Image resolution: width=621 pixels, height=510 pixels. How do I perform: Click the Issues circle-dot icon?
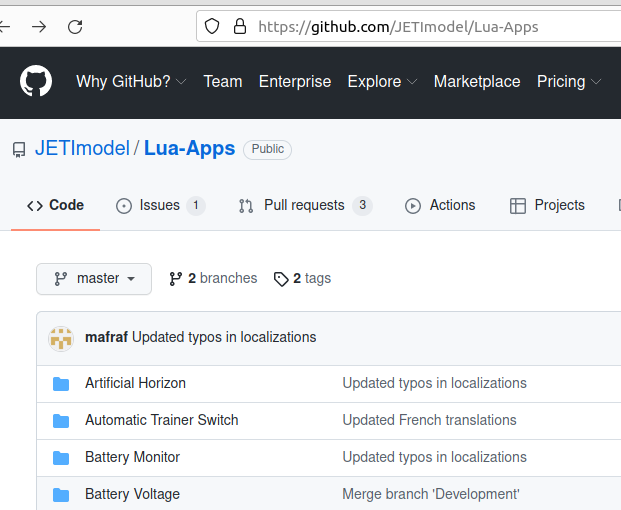pyautogui.click(x=124, y=206)
